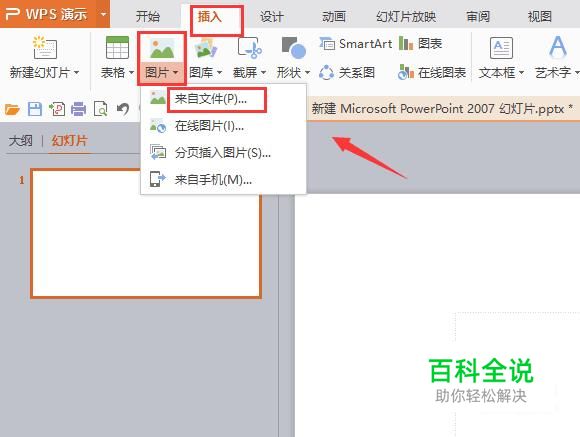Click the export to PDF icon

pyautogui.click(x=57, y=109)
